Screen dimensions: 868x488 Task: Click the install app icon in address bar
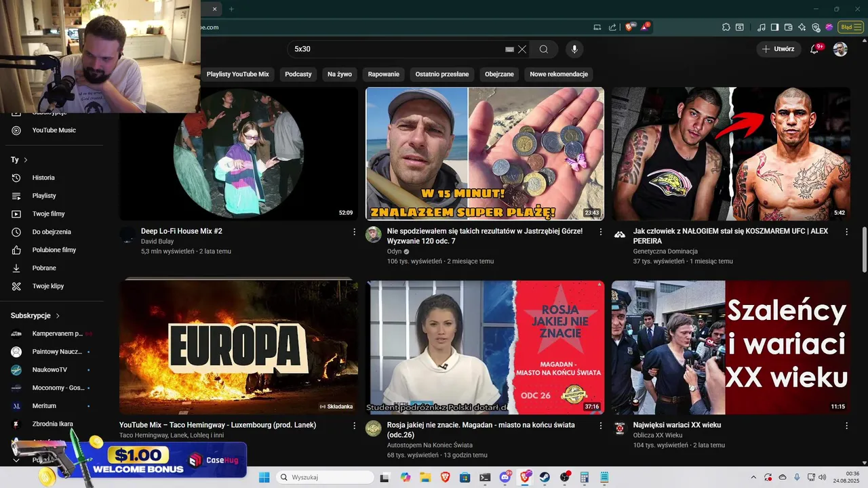coord(597,27)
